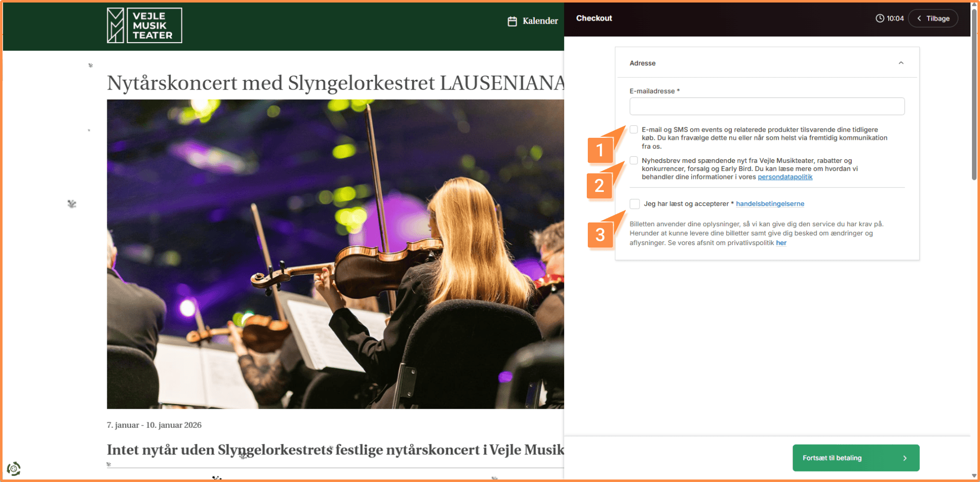Viewport: 980px width, 482px height.
Task: Click the orange annotation marker 1
Action: click(x=600, y=150)
